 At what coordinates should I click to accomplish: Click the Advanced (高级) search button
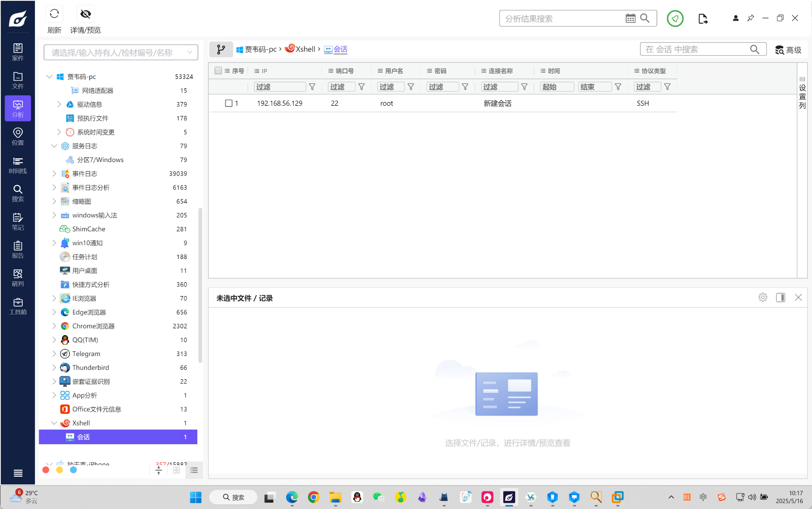[x=788, y=50]
